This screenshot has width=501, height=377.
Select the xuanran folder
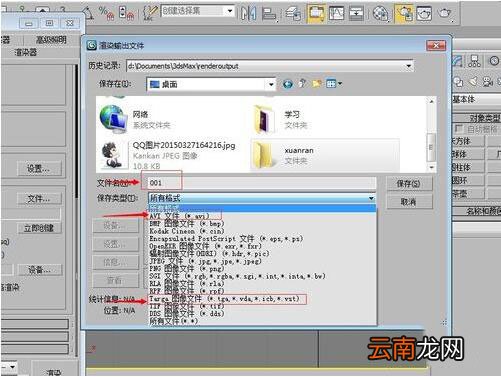(325, 155)
